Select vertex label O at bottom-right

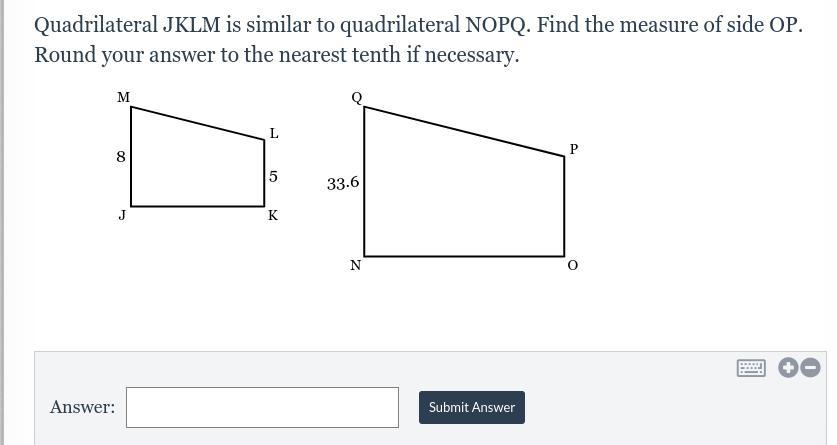click(572, 265)
